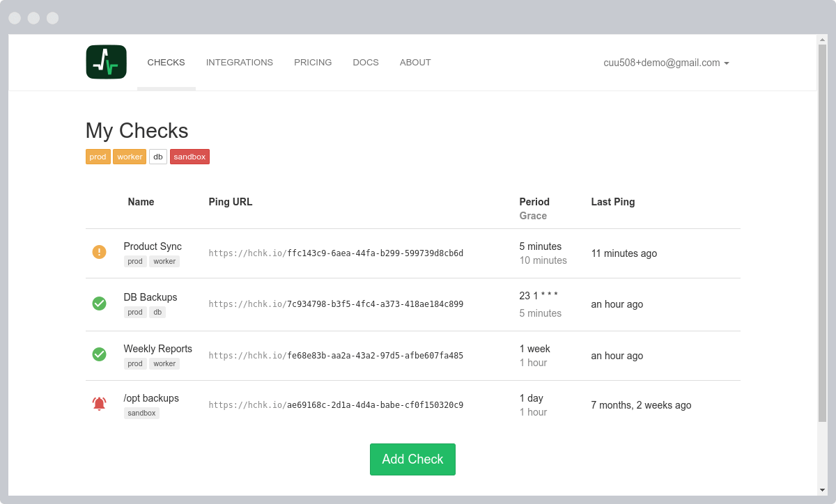Toggle the worker tag filter at top

[130, 157]
